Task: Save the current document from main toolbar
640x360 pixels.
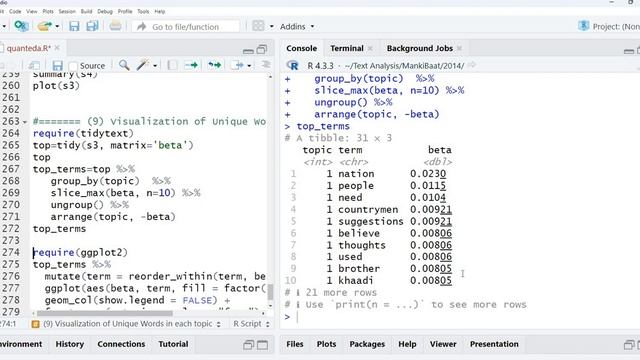Action: coord(74,27)
